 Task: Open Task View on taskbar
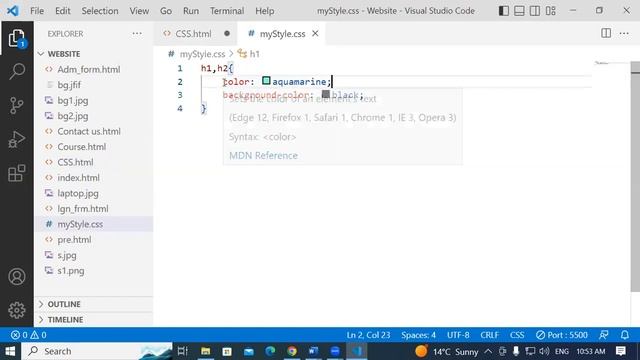click(182, 351)
